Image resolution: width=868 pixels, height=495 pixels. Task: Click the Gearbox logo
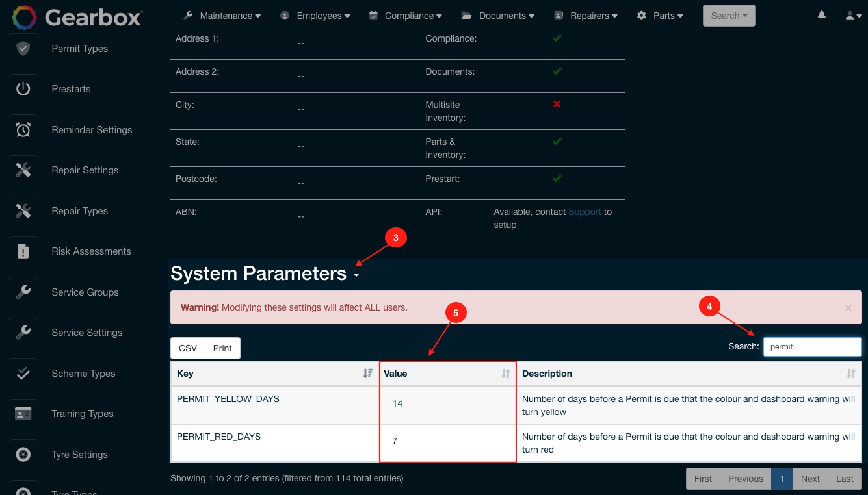[x=76, y=18]
